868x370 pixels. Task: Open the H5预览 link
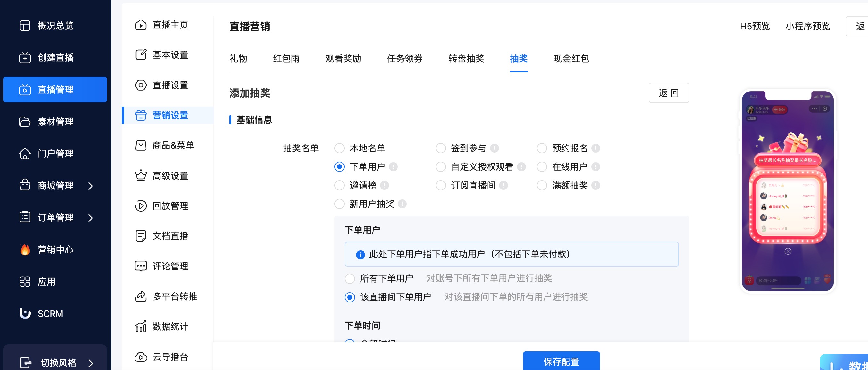click(x=754, y=26)
